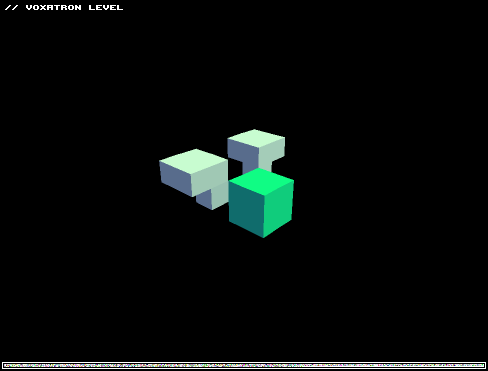
Task: Click the bright green cube's top face
Action: point(261,182)
